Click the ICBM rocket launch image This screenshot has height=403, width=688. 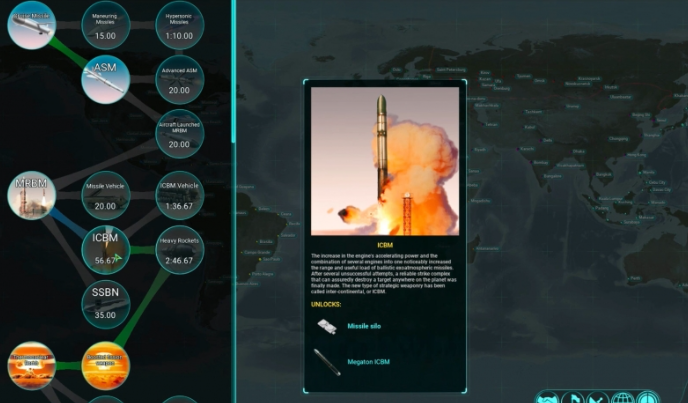385,161
